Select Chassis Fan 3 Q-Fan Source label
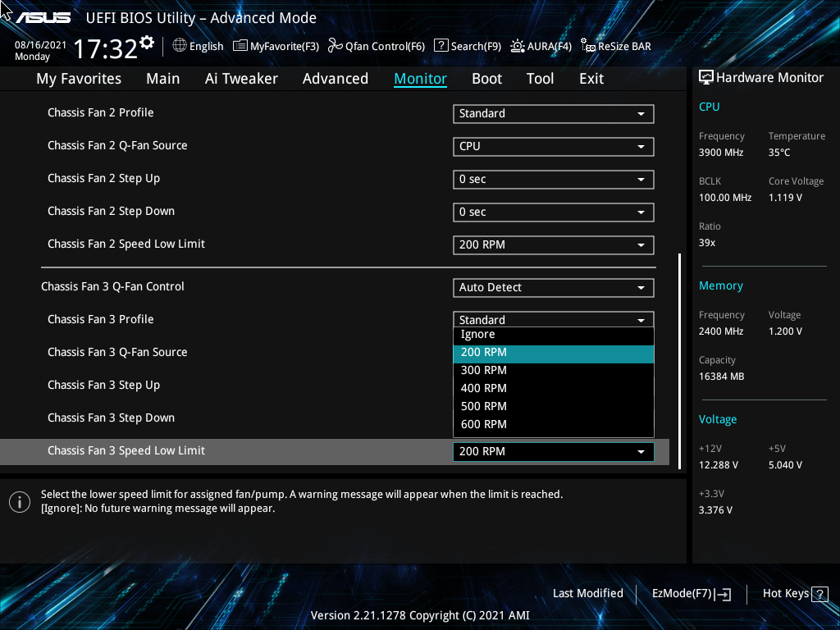840x630 pixels. coord(117,353)
